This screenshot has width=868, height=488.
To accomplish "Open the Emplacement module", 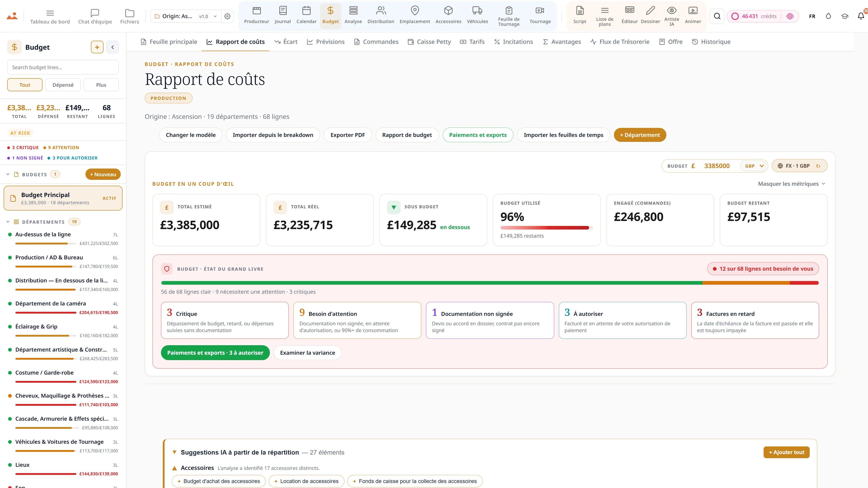I will coord(415,16).
